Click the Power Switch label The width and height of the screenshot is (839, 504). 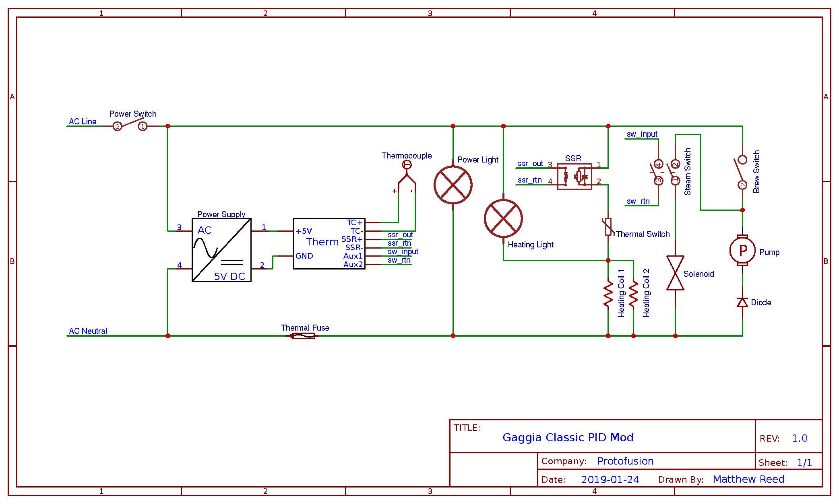coord(133,114)
